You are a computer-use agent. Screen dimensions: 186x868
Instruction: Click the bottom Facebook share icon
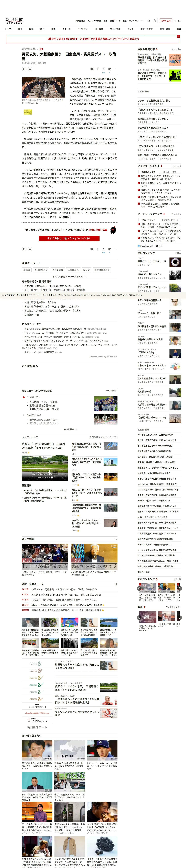click(x=98, y=249)
